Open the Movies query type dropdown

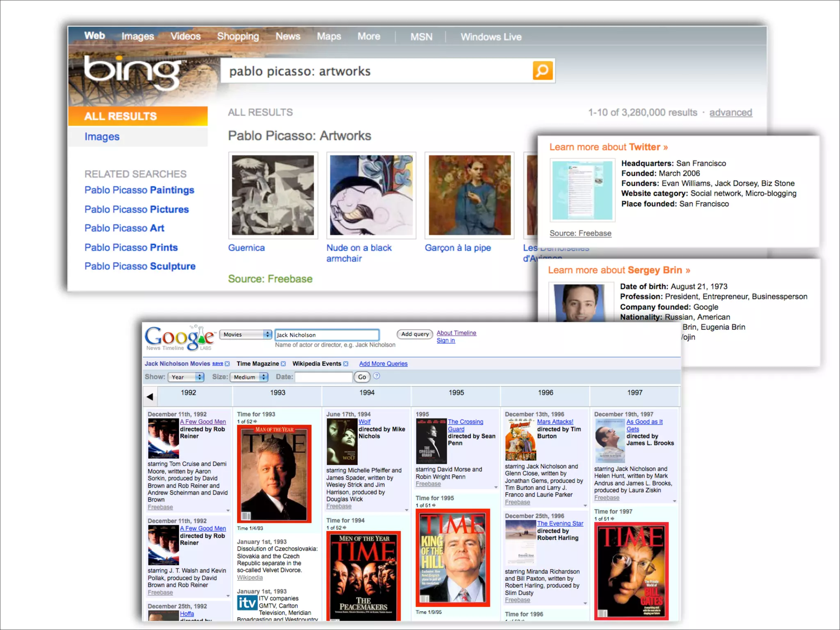click(x=245, y=335)
